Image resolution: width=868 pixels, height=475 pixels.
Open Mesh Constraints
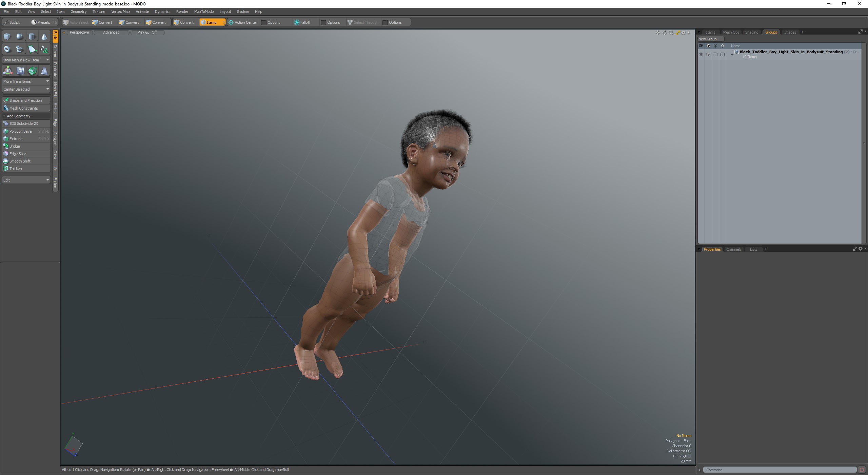point(26,108)
